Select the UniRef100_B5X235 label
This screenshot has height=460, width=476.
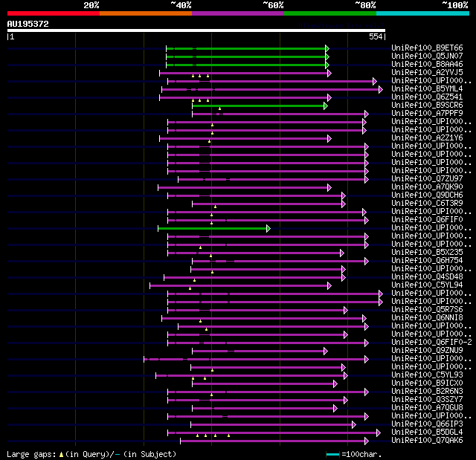(427, 252)
